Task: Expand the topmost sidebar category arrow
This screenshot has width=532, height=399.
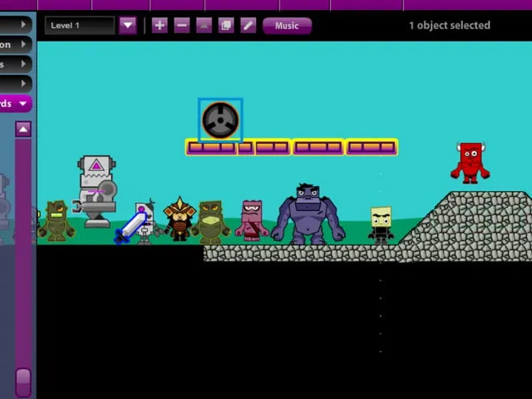Action: [x=23, y=24]
